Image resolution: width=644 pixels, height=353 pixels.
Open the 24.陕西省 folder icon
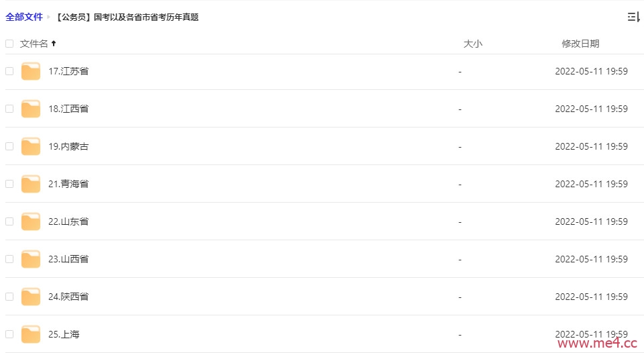[31, 297]
